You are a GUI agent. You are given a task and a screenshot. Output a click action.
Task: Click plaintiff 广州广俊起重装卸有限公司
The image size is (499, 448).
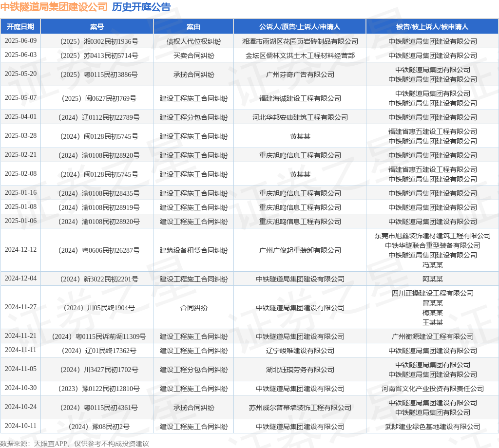pos(300,251)
